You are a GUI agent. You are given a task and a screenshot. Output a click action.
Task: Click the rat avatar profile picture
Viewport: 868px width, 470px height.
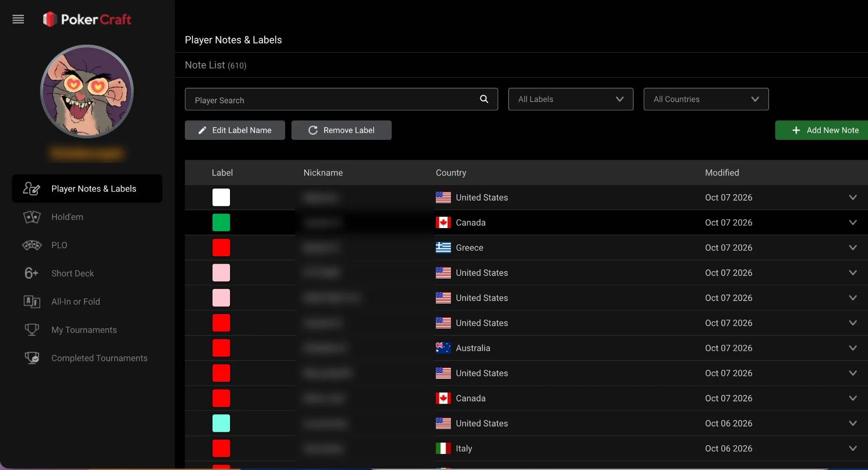(87, 91)
